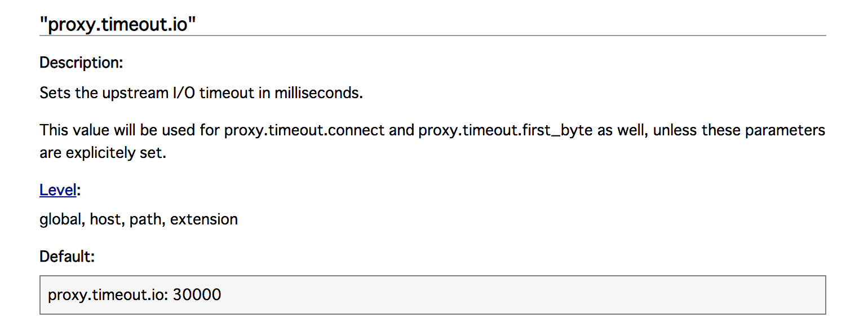Click the 30000 value in the code block
Screen dimensions: 868x335
point(197,294)
